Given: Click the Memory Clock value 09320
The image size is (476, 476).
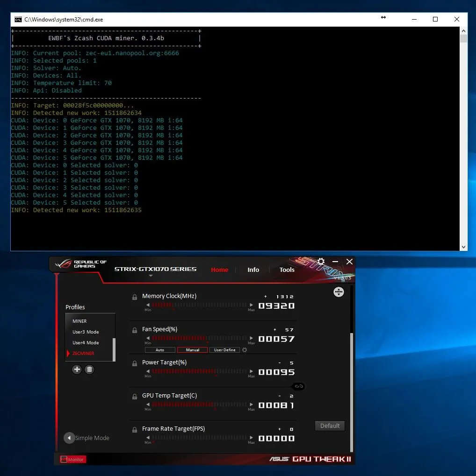Looking at the screenshot, I should tap(276, 305).
